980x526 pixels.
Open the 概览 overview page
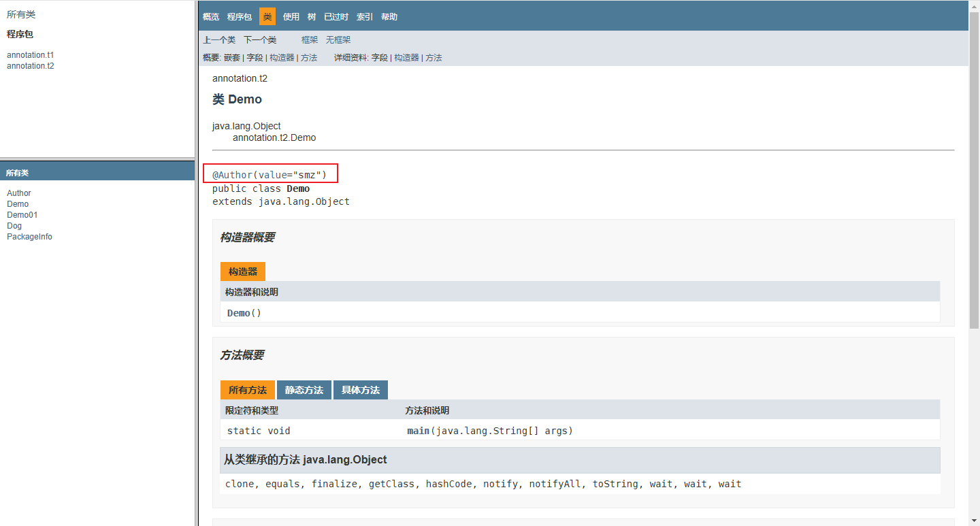211,16
